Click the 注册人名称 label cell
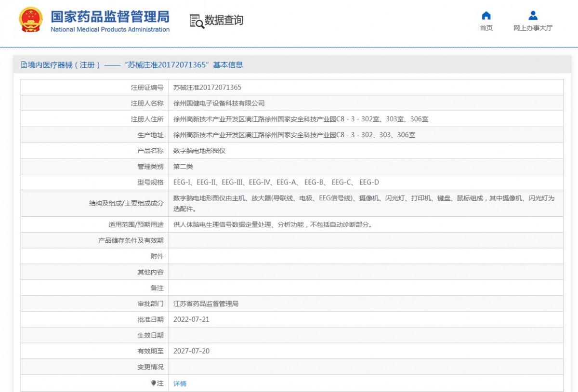This screenshot has height=392, width=578. point(95,104)
